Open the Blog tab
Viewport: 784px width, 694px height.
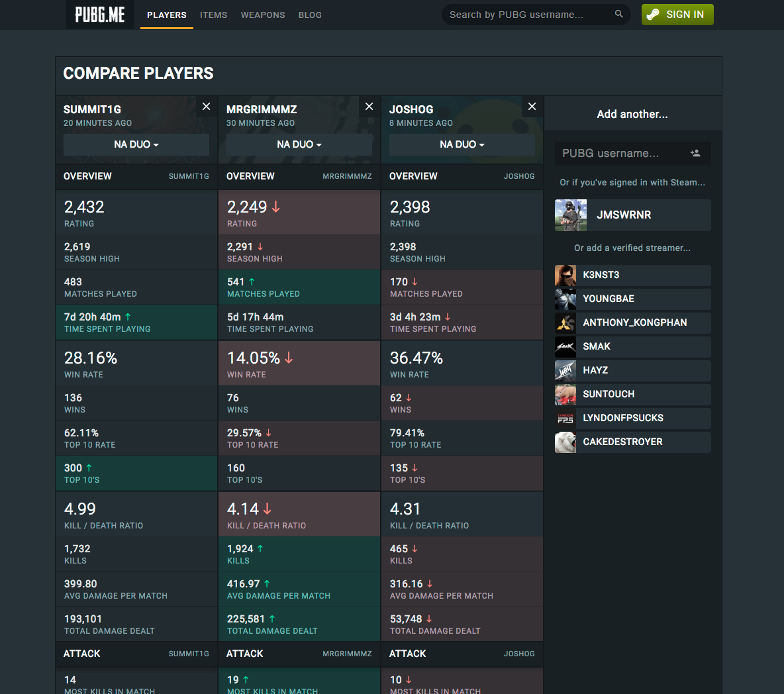310,15
